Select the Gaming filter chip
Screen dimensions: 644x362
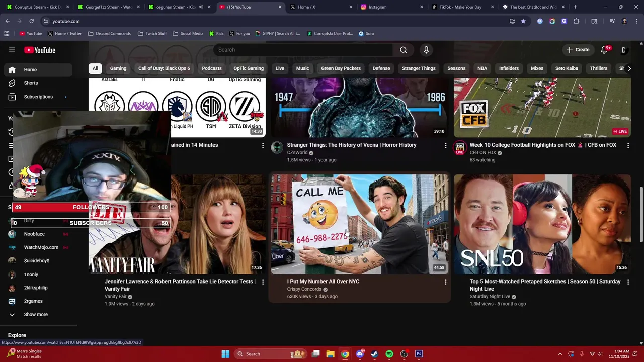pyautogui.click(x=118, y=68)
